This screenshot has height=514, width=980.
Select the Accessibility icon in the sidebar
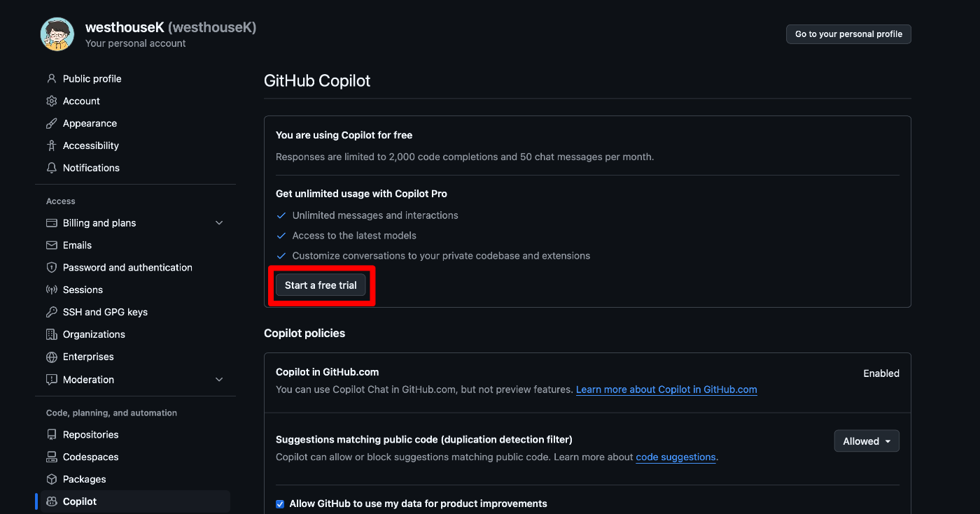tap(50, 145)
